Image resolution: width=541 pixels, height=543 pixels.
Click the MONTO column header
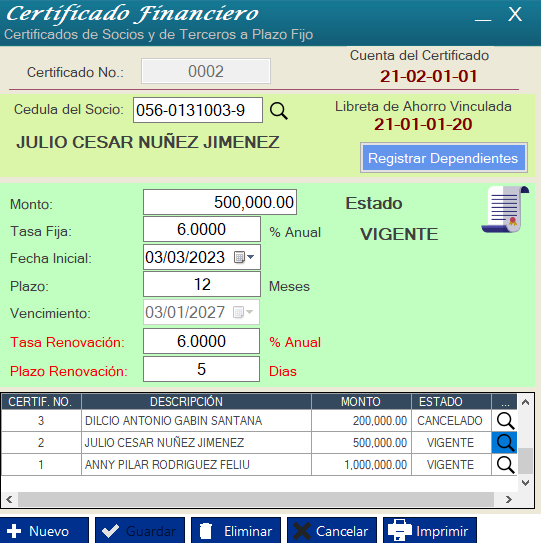(361, 402)
